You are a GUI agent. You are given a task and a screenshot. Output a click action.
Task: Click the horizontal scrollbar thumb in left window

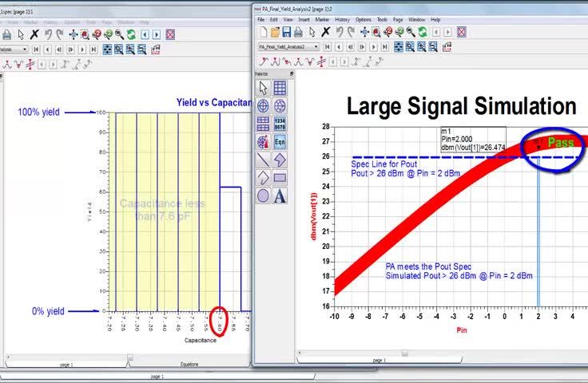coord(129,357)
